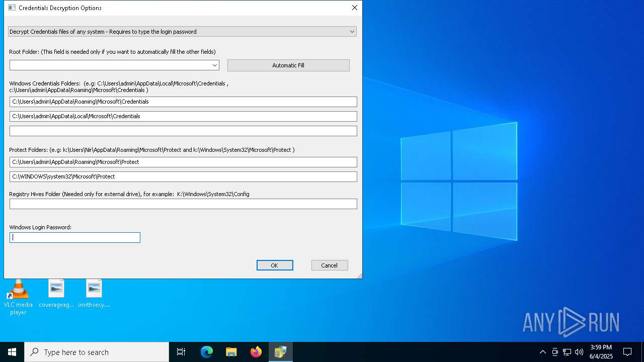644x362 pixels.
Task: Launch Microsoft Edge from the taskbar
Action: pos(207,352)
